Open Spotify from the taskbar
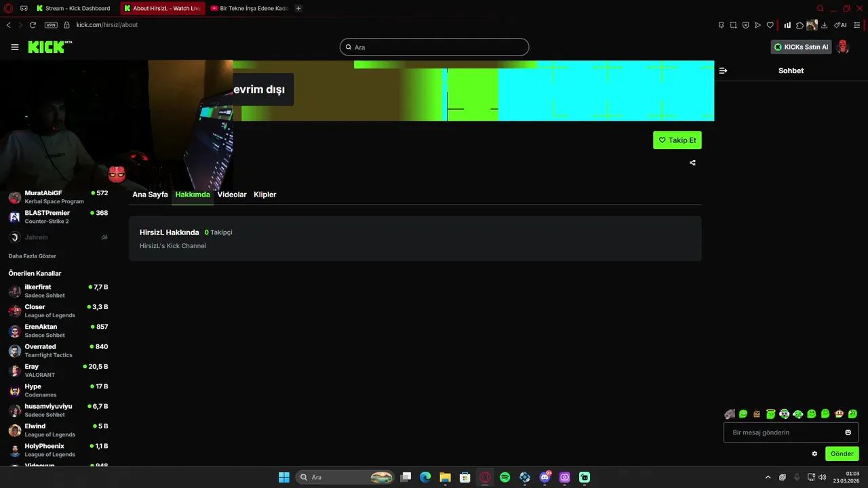 coord(505,477)
